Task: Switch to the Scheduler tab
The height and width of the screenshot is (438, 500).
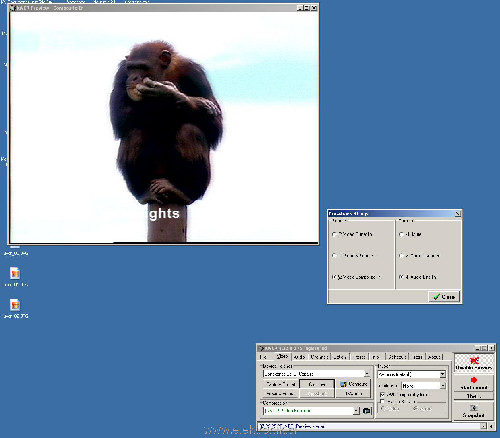Action: (x=397, y=357)
